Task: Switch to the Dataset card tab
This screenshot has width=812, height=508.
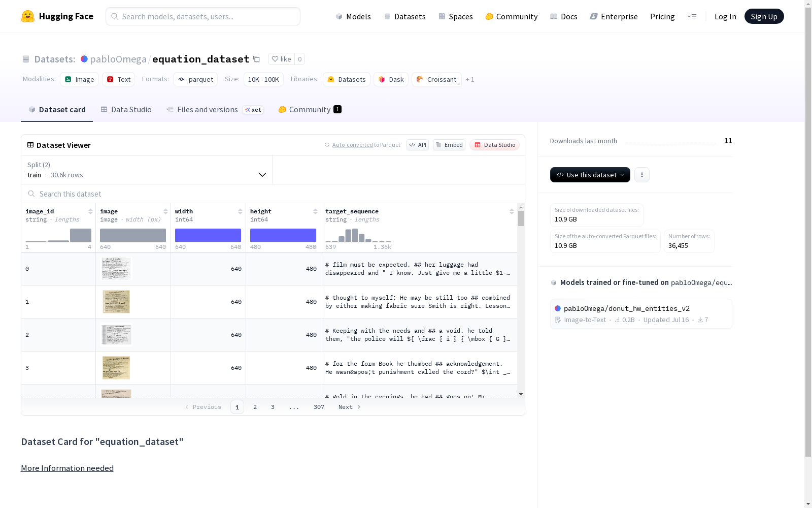Action: click(57, 110)
